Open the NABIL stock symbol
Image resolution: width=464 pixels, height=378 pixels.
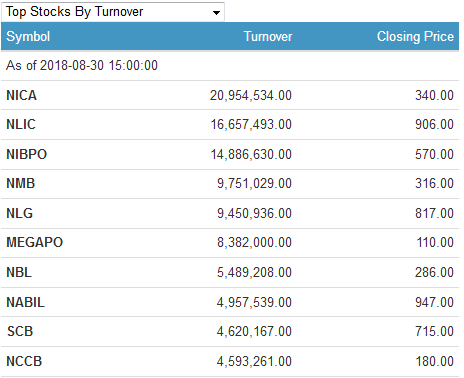coord(25,302)
